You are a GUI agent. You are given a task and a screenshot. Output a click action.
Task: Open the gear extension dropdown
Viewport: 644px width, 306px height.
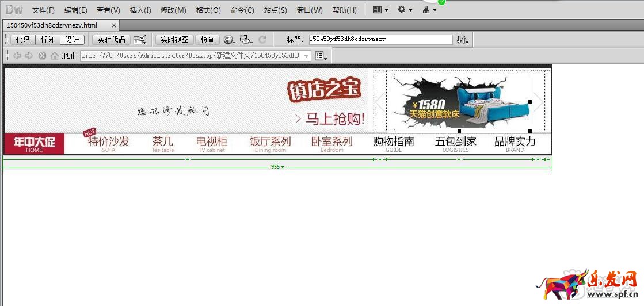(x=405, y=10)
